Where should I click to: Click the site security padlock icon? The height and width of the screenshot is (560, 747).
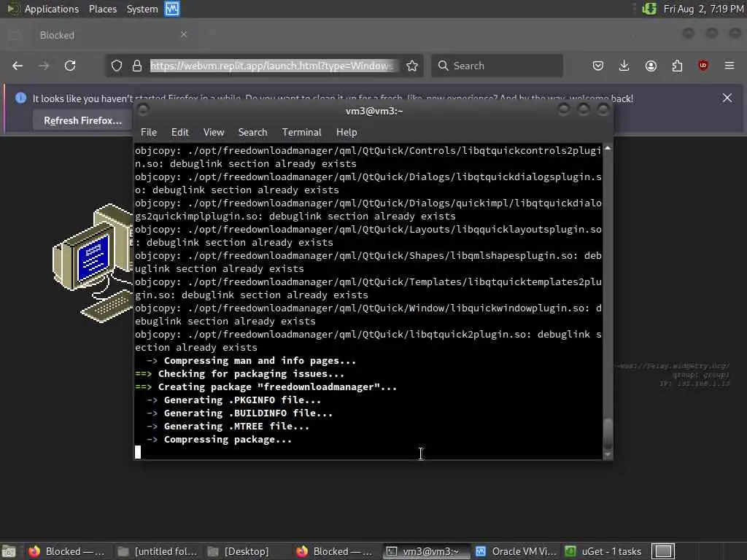[137, 66]
